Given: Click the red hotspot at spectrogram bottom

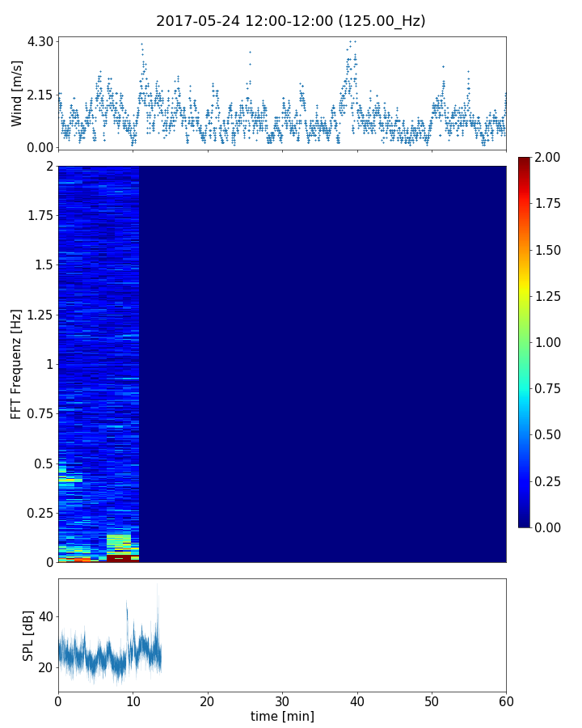Looking at the screenshot, I should (x=119, y=558).
